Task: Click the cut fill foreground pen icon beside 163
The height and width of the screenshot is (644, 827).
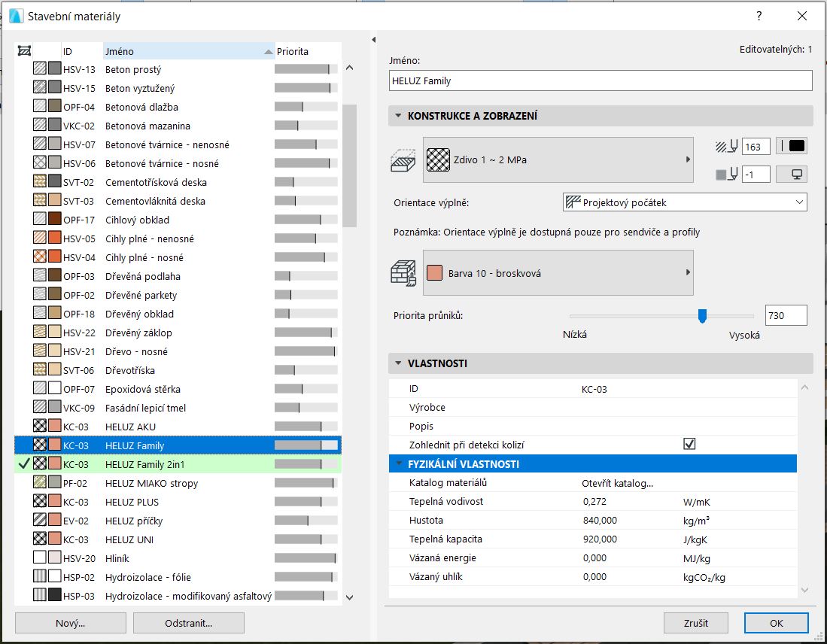Action: (x=726, y=146)
